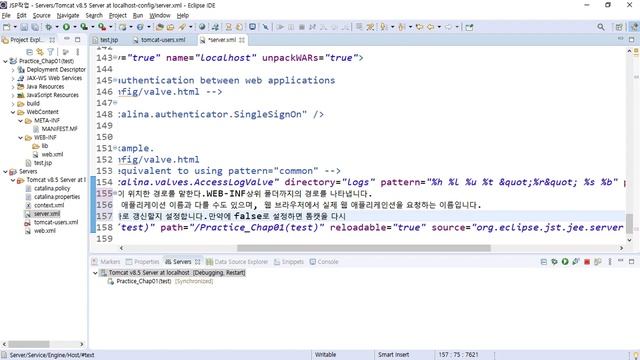This screenshot has width=640, height=360.
Task: Open the Data Source Explorer tab
Action: tap(237, 262)
